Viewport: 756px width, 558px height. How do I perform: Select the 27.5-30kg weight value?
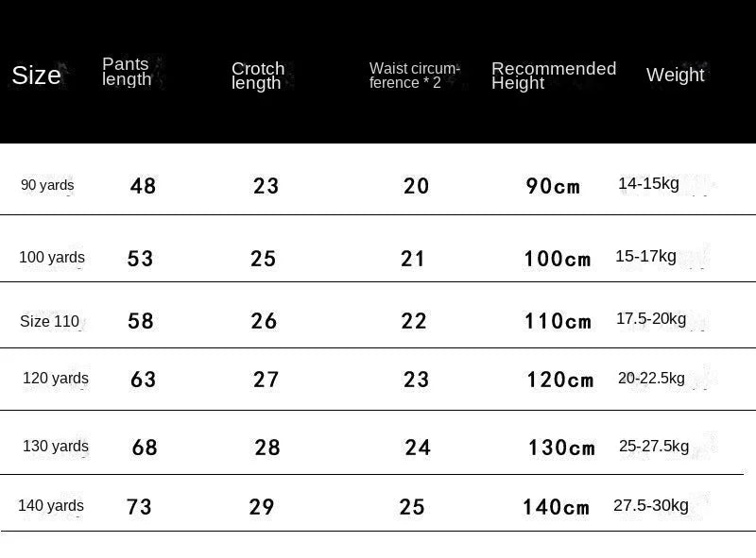coord(651,505)
